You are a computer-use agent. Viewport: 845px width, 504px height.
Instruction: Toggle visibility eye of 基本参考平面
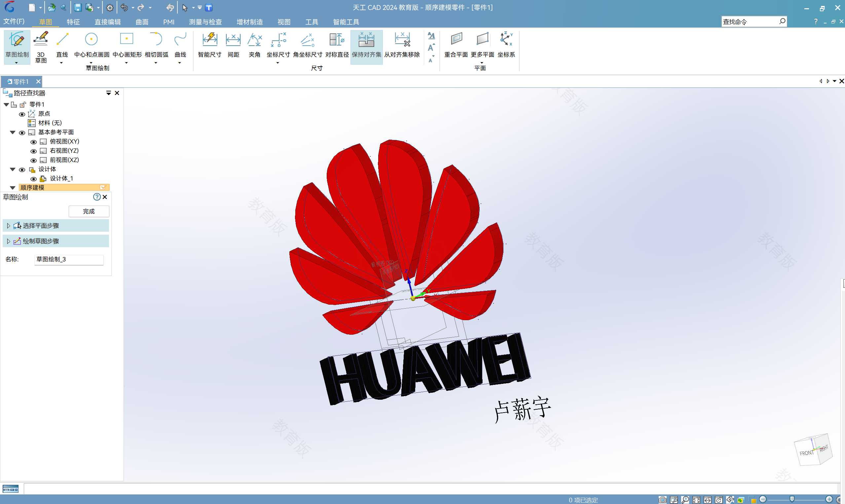click(x=22, y=133)
